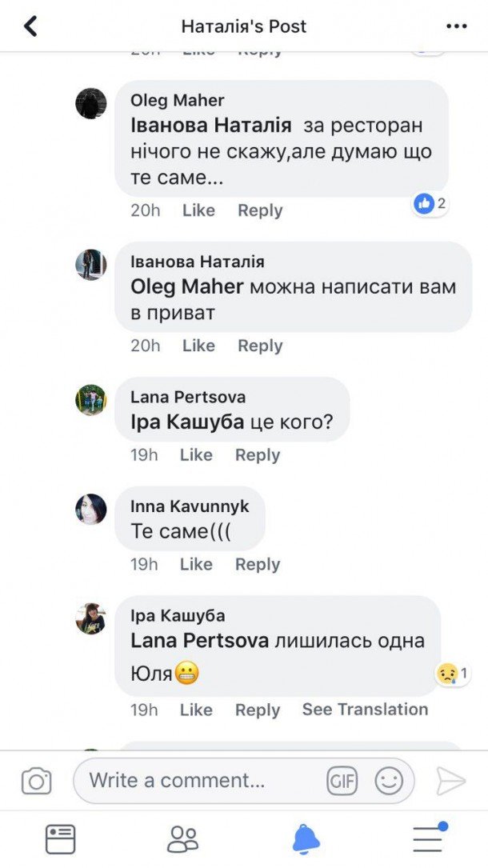488x868 pixels.
Task: Like Oleg Maher's comment
Action: pos(198,210)
